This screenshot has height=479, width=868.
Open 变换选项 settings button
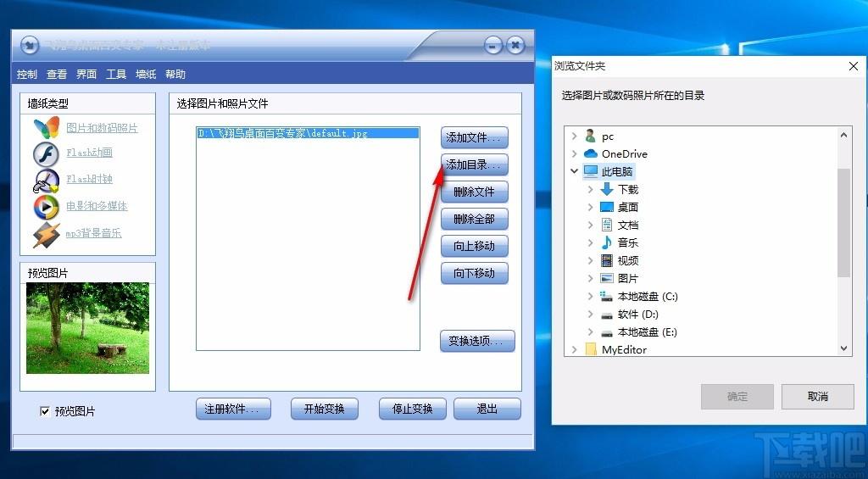[477, 341]
